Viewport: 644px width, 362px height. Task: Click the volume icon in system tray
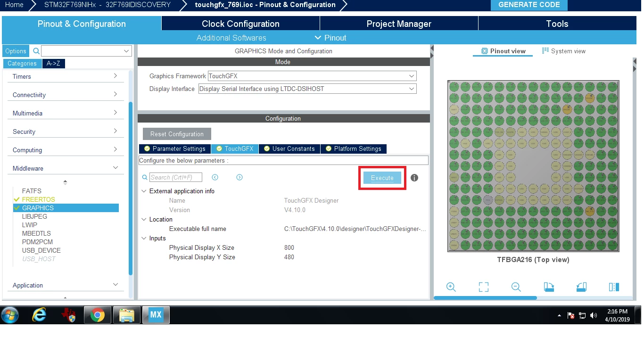594,315
